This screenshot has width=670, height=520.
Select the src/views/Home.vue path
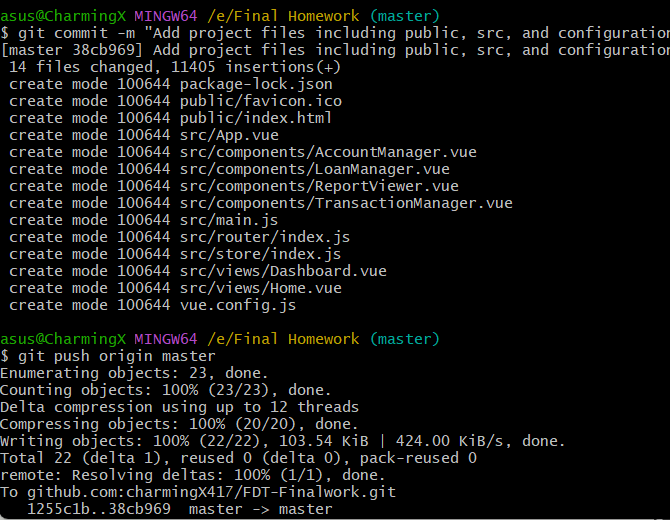coord(260,288)
